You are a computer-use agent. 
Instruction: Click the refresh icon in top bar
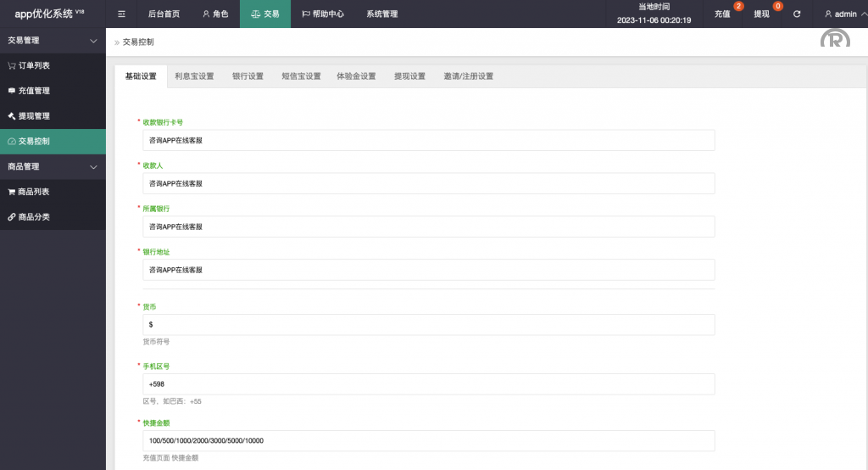(x=796, y=14)
